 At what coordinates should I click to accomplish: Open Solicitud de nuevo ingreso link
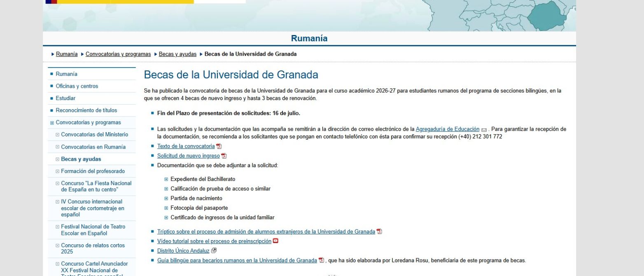coord(189,156)
